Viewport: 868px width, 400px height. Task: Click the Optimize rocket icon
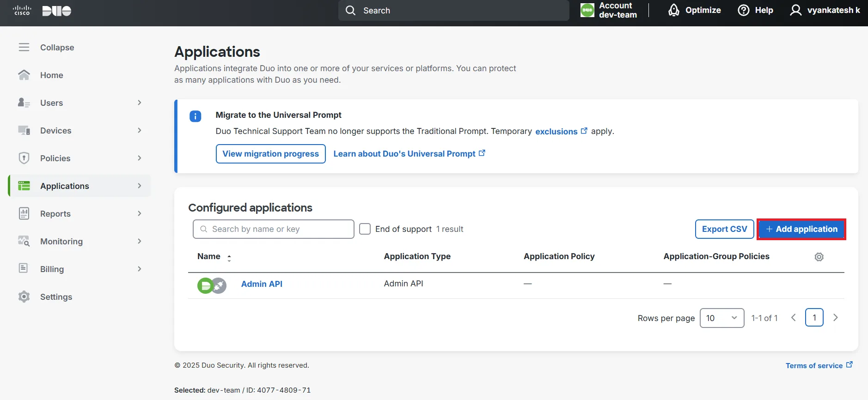tap(674, 10)
